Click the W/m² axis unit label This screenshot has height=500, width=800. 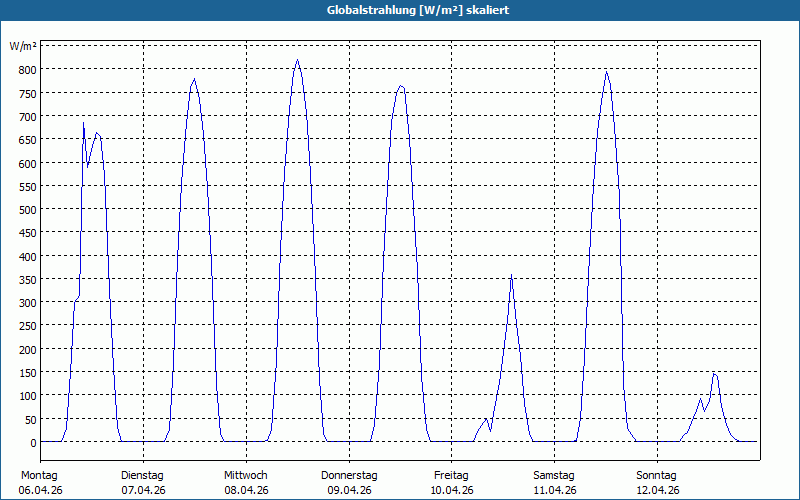23,46
